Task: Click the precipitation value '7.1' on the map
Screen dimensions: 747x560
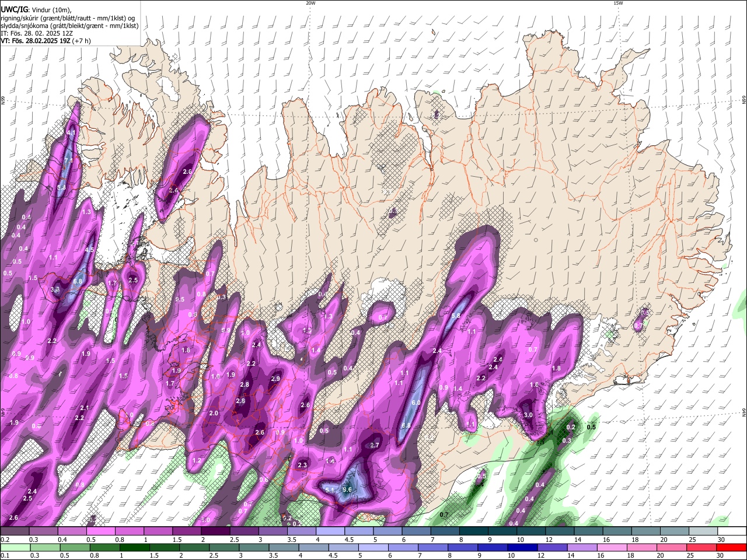Action: click(x=68, y=160)
